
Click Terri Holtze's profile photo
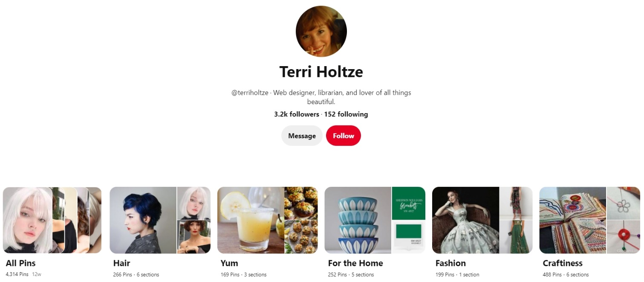(x=321, y=31)
